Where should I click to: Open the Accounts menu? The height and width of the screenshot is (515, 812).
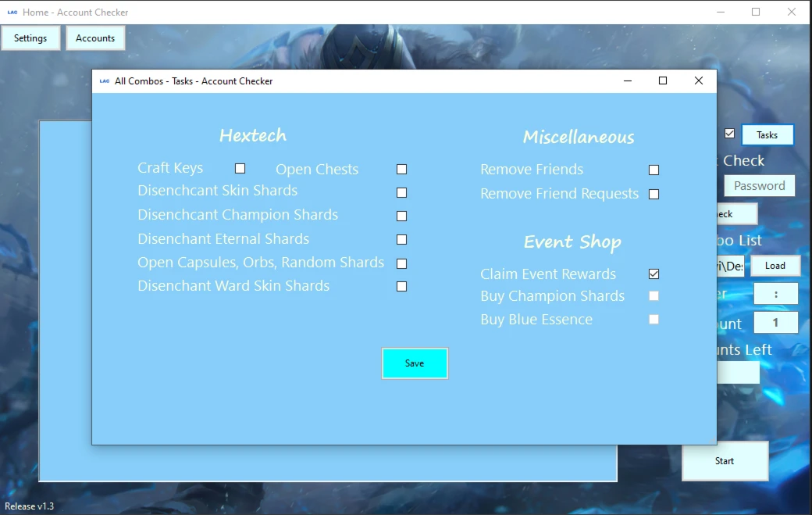95,38
